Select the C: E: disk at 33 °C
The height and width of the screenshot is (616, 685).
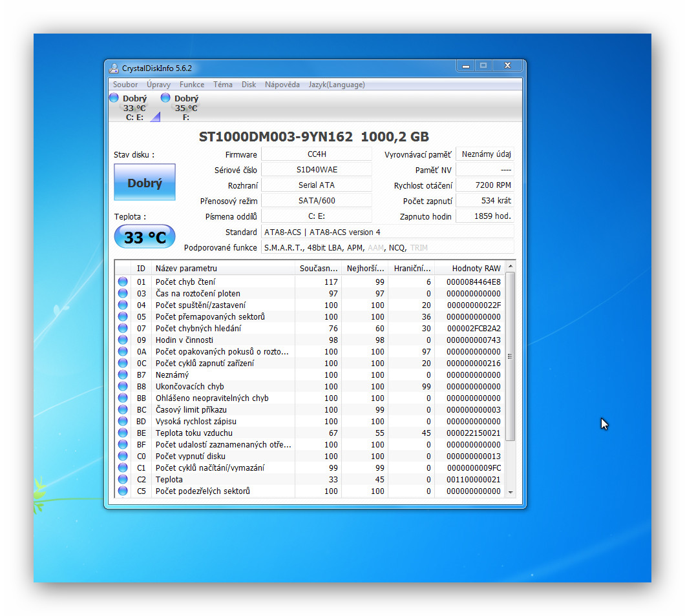tap(134, 108)
